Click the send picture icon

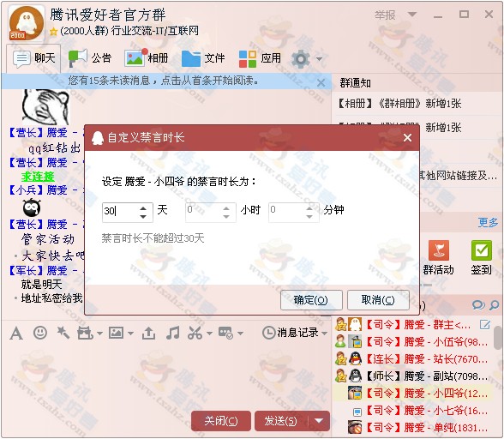tap(116, 333)
